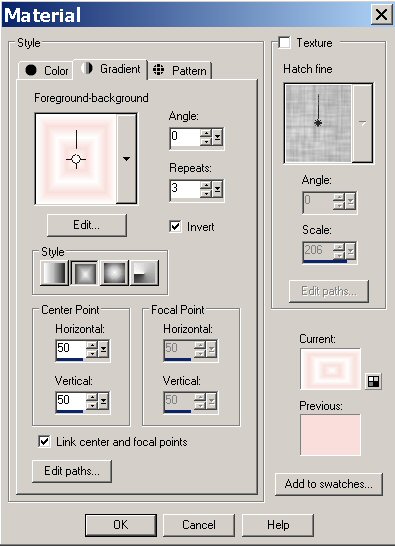
Task: Decrease the gradient Angle value
Action: (x=206, y=142)
